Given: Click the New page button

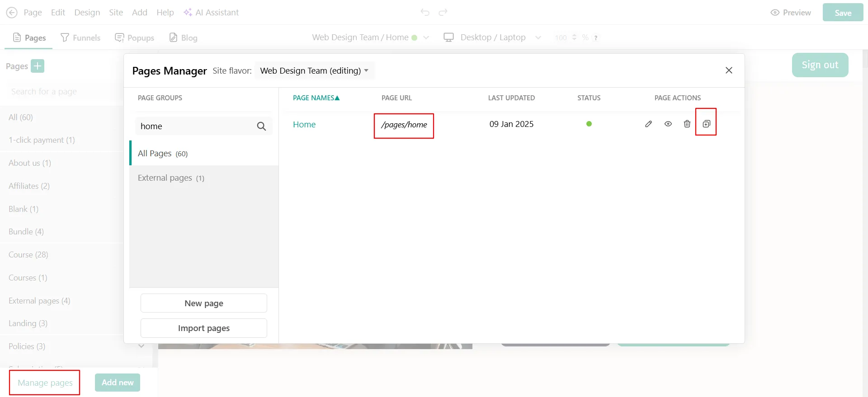Looking at the screenshot, I should (x=203, y=303).
